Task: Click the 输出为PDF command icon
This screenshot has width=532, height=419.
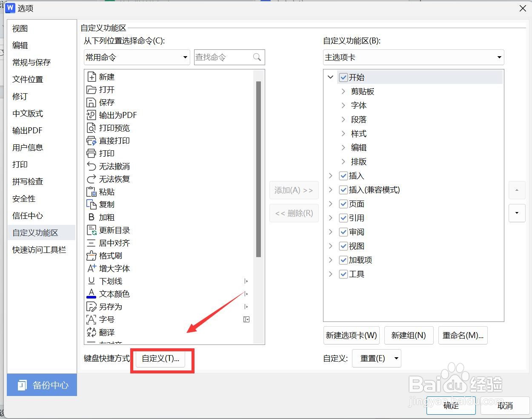Action: [92, 115]
